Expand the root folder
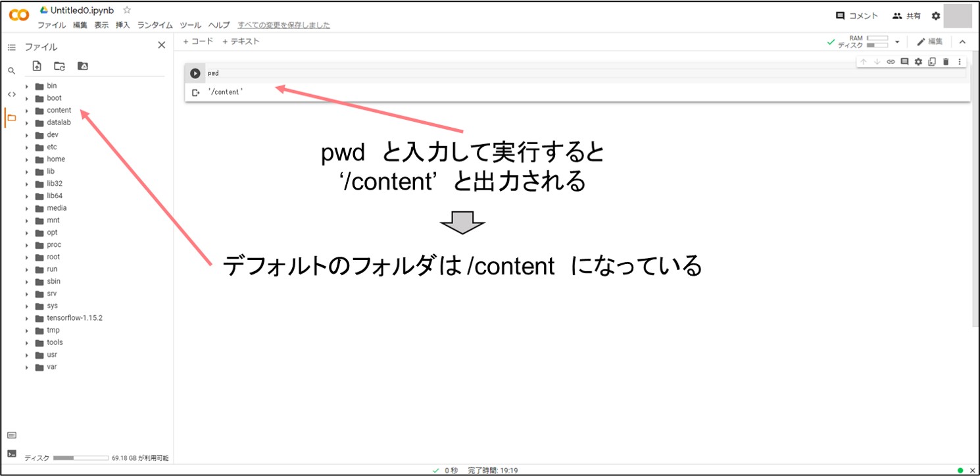 tap(27, 257)
